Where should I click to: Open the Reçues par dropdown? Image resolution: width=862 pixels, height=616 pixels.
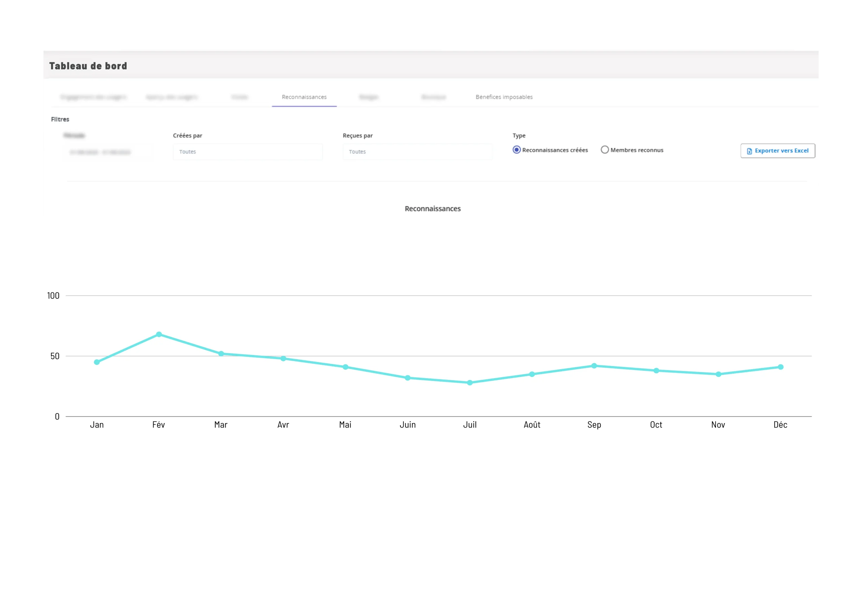(x=417, y=152)
